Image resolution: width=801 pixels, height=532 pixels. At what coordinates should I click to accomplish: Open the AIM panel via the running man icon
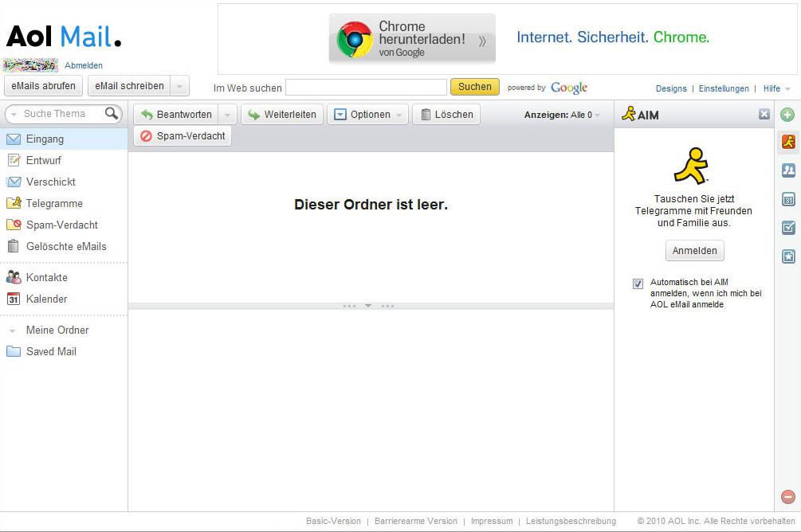pos(787,142)
